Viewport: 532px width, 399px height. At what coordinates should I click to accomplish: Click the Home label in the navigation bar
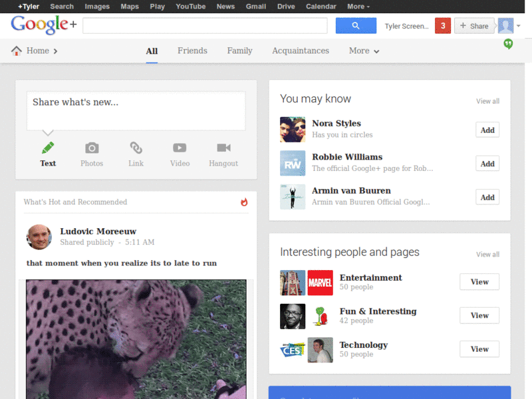coord(38,51)
